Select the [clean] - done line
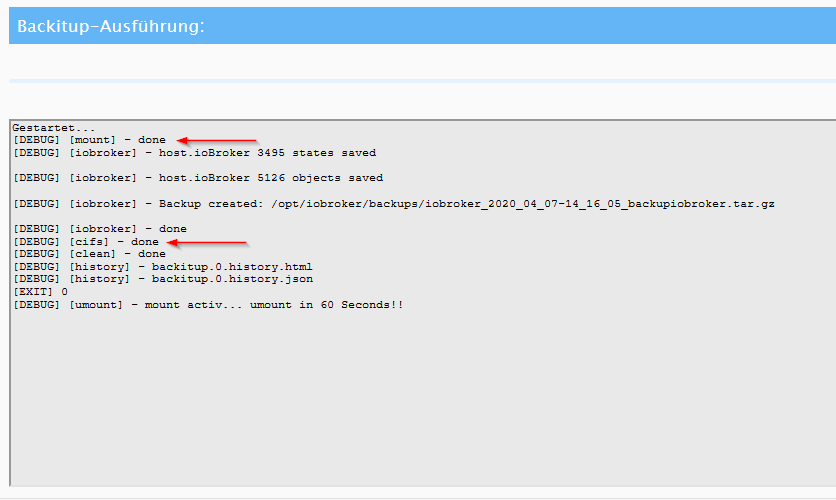This screenshot has width=836, height=500. click(x=90, y=254)
